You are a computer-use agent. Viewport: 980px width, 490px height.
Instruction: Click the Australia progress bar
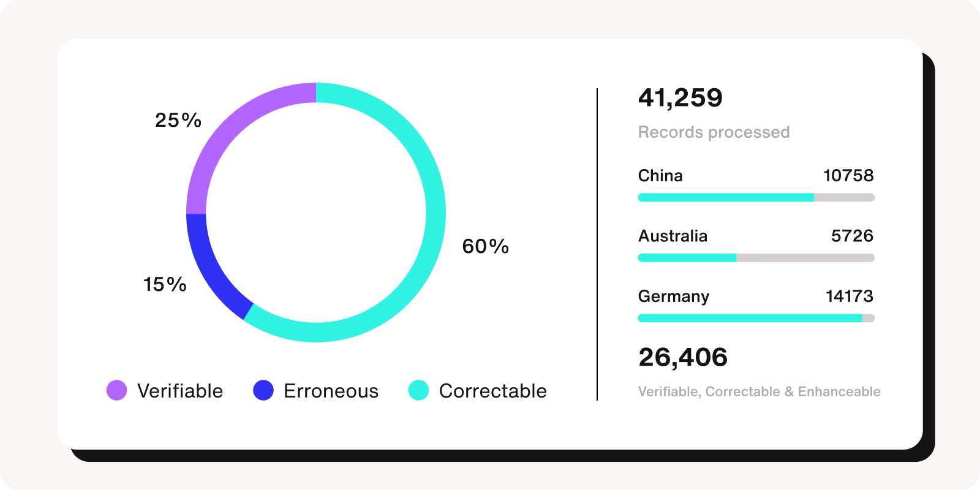point(756,258)
